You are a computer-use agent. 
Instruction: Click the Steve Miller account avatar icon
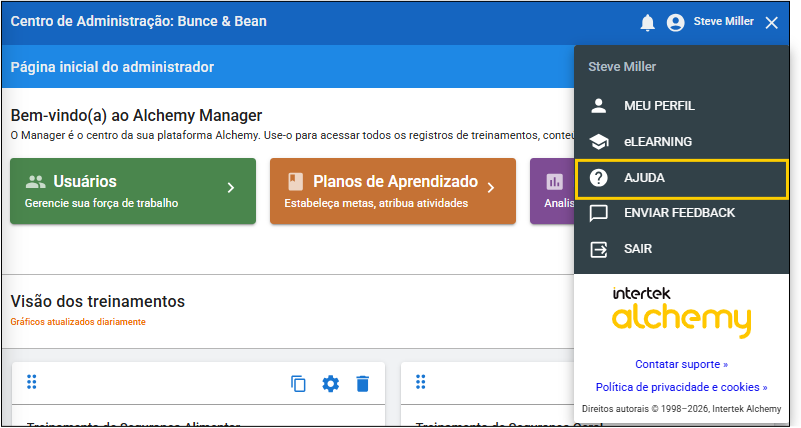[x=676, y=22]
